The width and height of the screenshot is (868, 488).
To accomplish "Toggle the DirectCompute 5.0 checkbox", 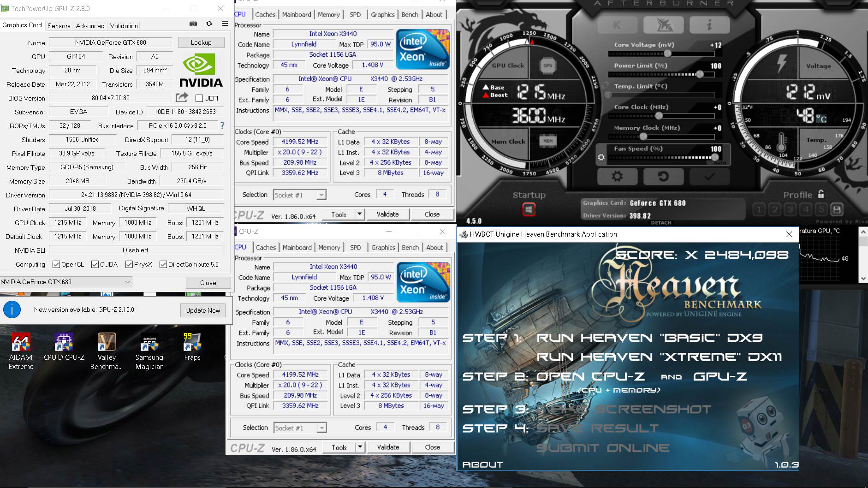I will coord(163,264).
